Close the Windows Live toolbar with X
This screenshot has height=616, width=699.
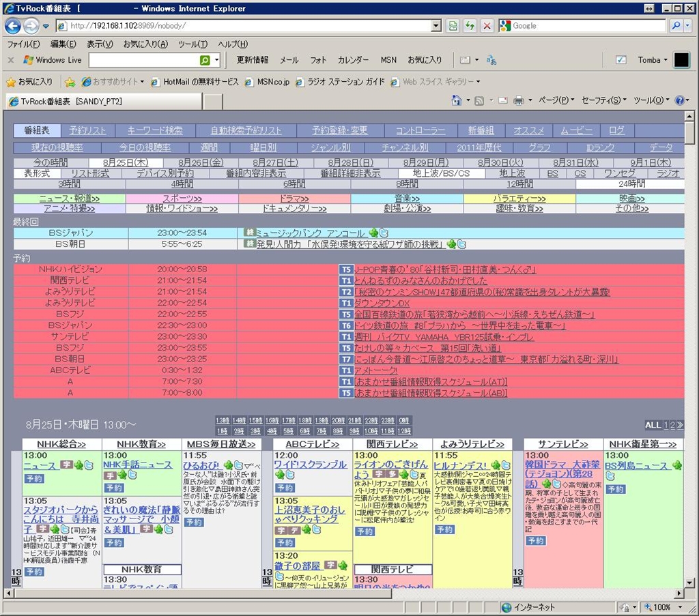click(x=11, y=60)
